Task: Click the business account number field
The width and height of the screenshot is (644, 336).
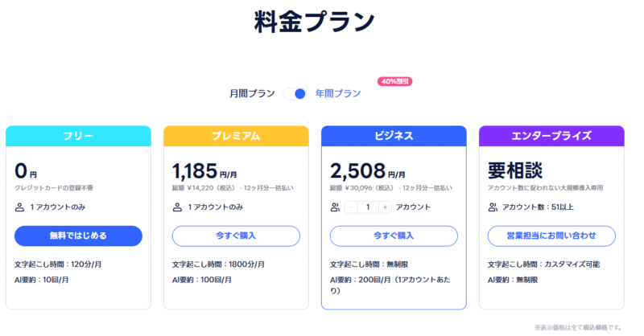Action: click(x=368, y=207)
